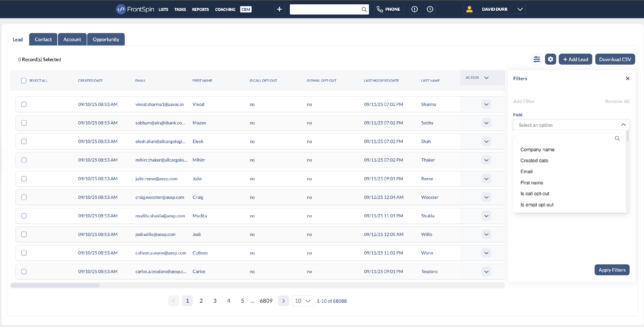Click the FrontSpin logo icon
The height and width of the screenshot is (327, 644).
tap(121, 9)
